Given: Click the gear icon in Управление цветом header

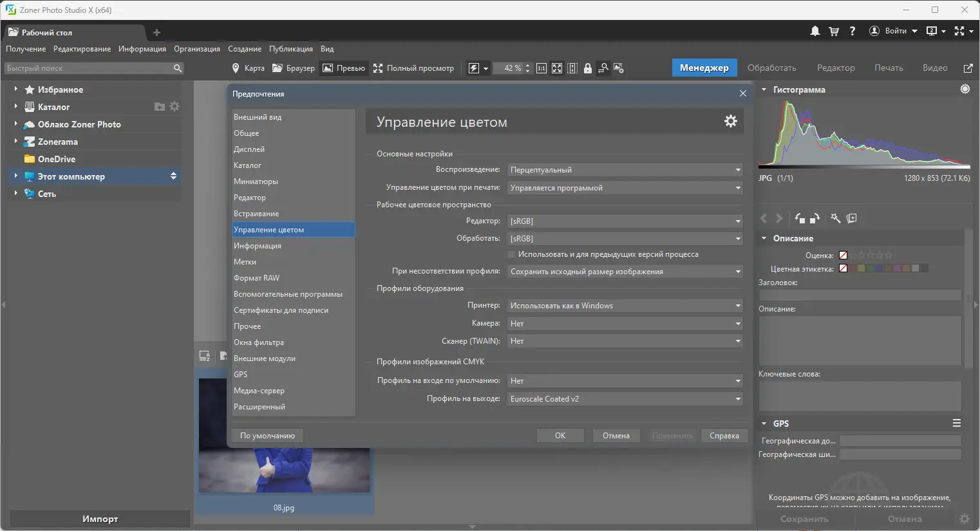Looking at the screenshot, I should click(730, 121).
